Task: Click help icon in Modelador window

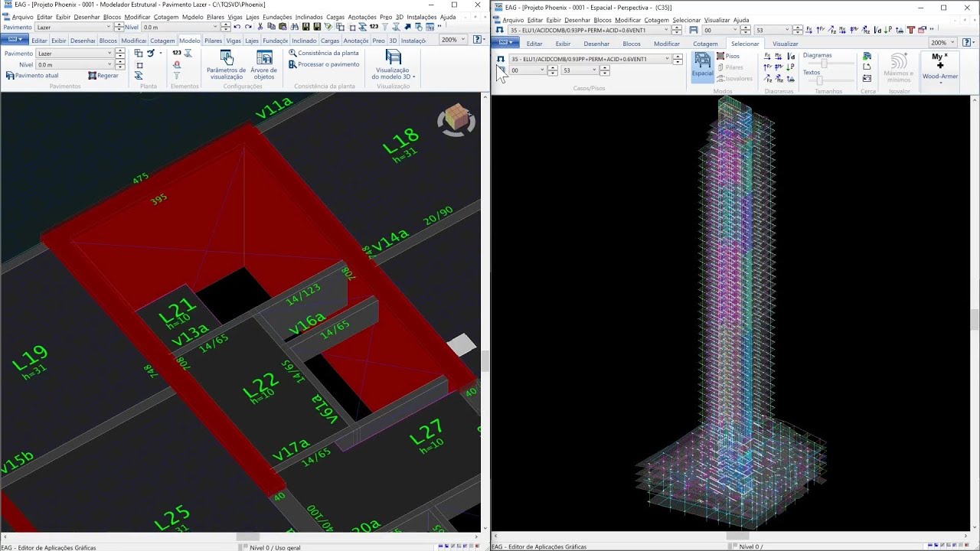Action: (477, 40)
